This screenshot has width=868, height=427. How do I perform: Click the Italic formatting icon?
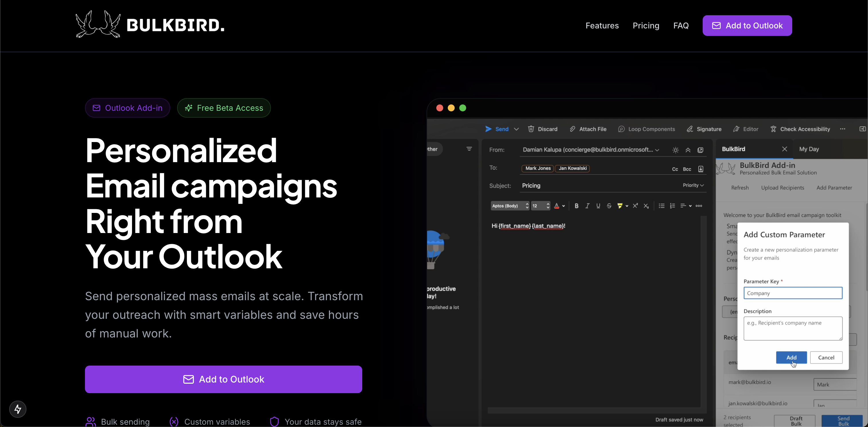587,206
